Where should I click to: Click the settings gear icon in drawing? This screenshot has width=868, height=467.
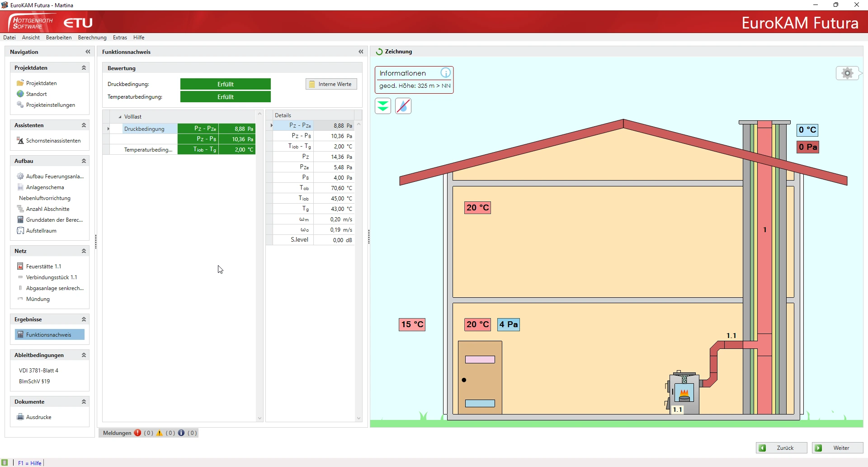pyautogui.click(x=848, y=73)
